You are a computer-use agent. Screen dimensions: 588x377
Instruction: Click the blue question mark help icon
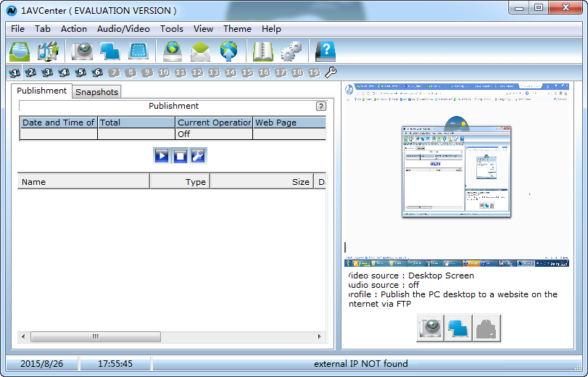[x=326, y=51]
